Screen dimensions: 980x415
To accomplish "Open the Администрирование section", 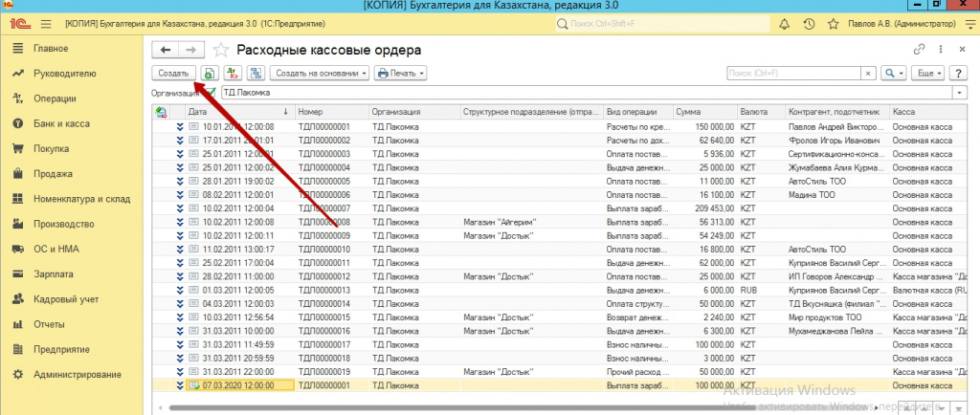I will [78, 375].
